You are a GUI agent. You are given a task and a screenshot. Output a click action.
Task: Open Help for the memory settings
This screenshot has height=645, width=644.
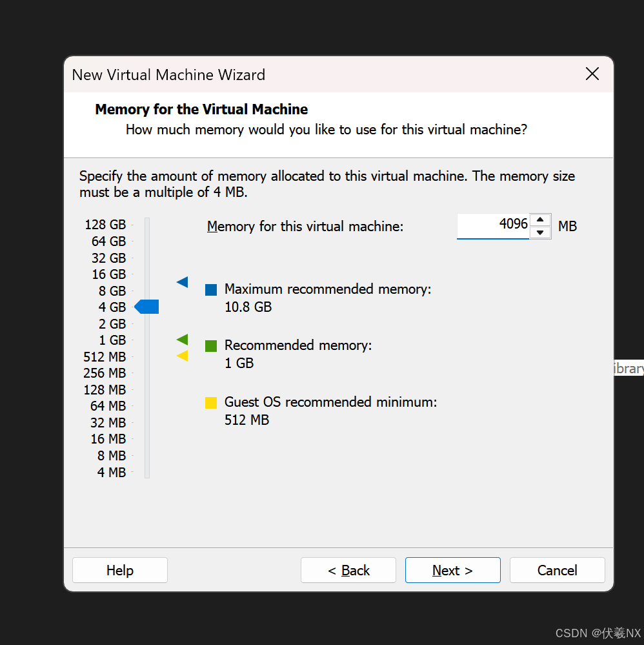(119, 570)
